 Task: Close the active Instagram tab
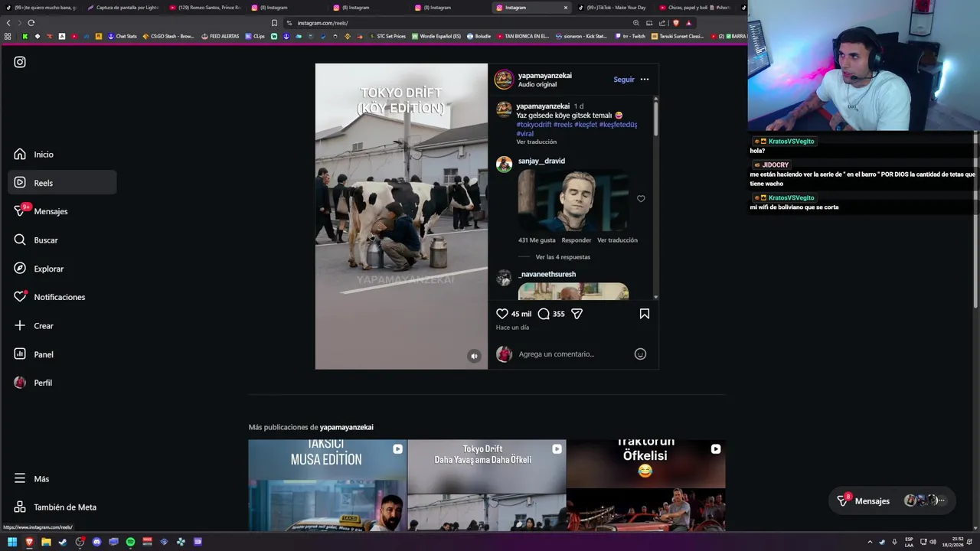566,8
